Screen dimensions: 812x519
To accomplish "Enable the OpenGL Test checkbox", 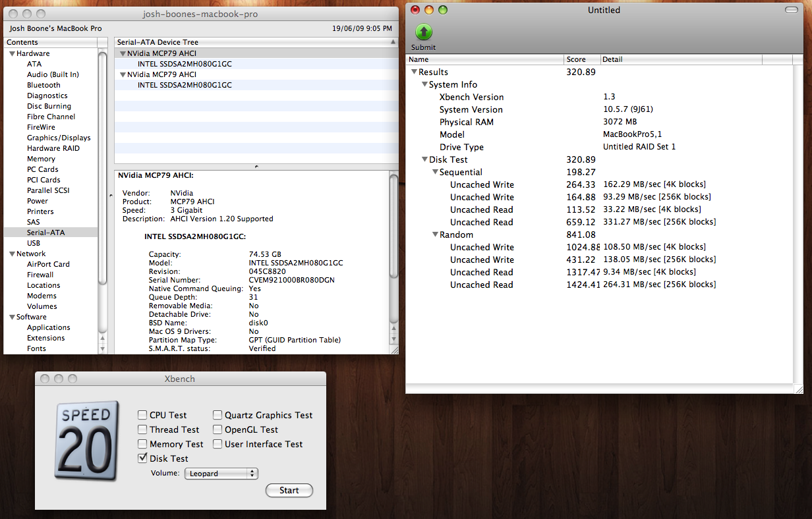I will (x=217, y=429).
